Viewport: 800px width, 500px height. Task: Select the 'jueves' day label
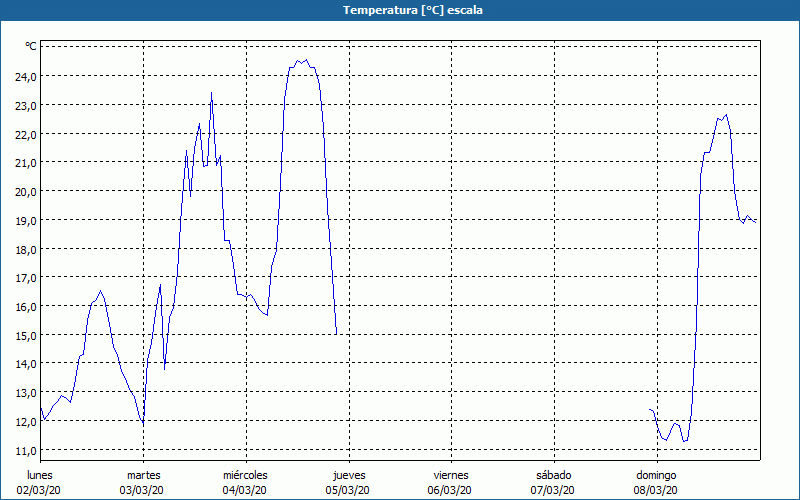tap(349, 475)
